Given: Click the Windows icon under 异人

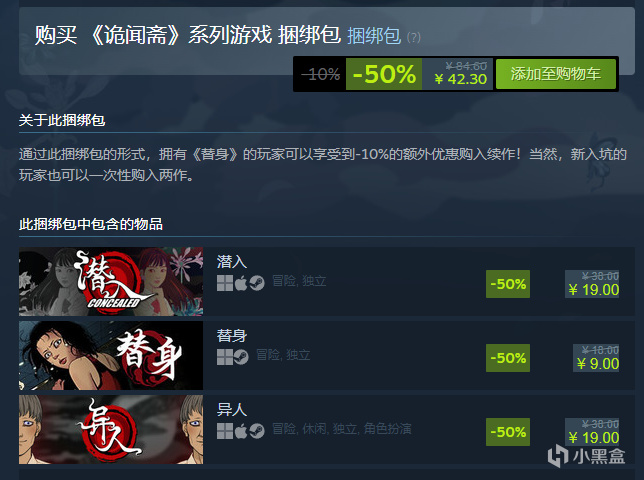Looking at the screenshot, I should tap(225, 431).
